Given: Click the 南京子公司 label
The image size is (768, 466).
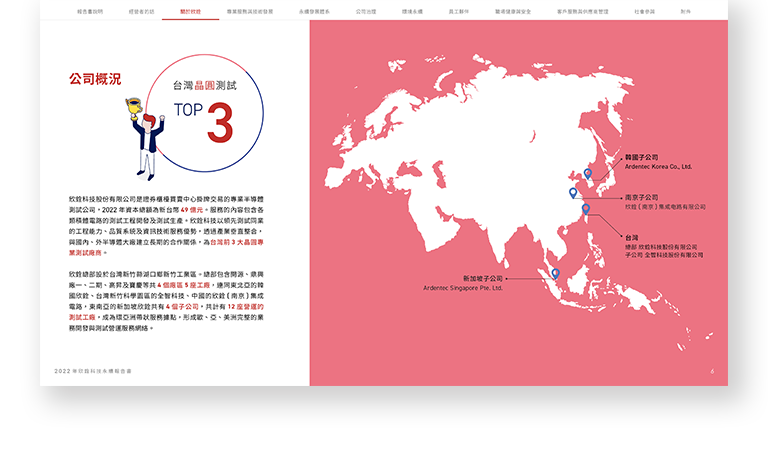Looking at the screenshot, I should [x=641, y=198].
